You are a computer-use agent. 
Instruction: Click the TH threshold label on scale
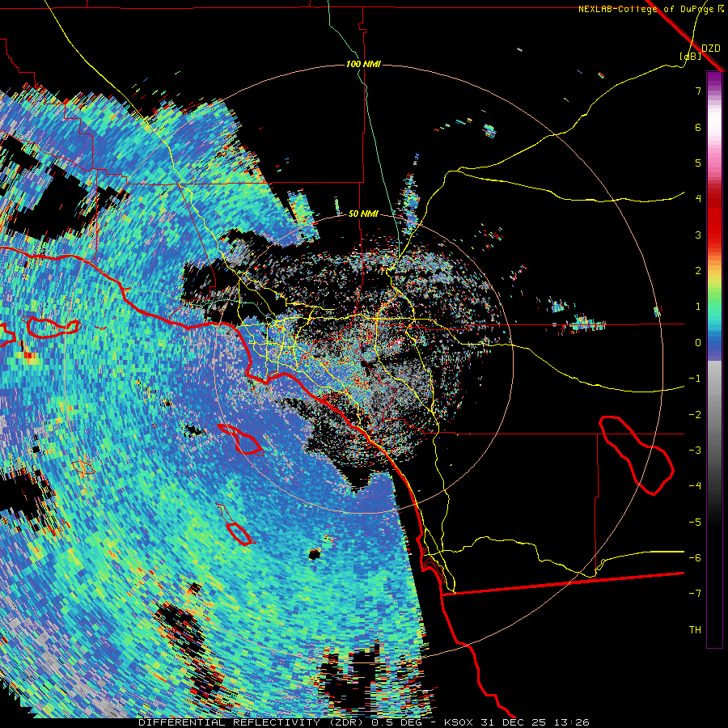click(x=695, y=630)
